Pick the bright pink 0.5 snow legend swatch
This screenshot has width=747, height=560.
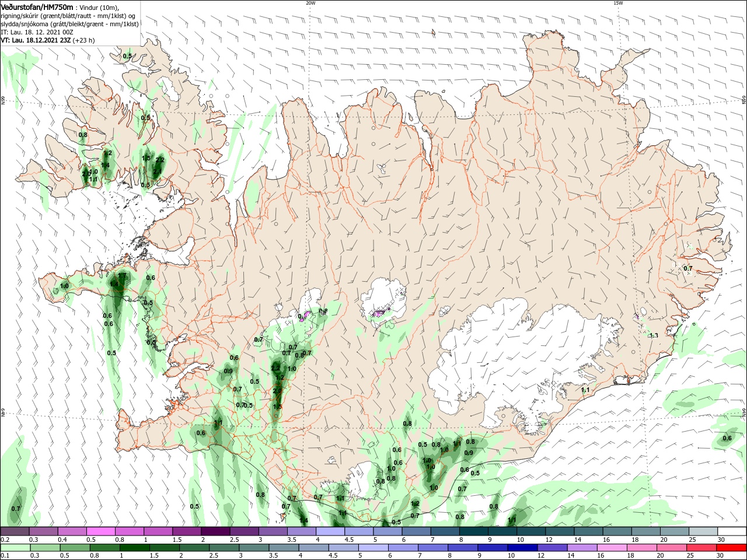(100, 531)
